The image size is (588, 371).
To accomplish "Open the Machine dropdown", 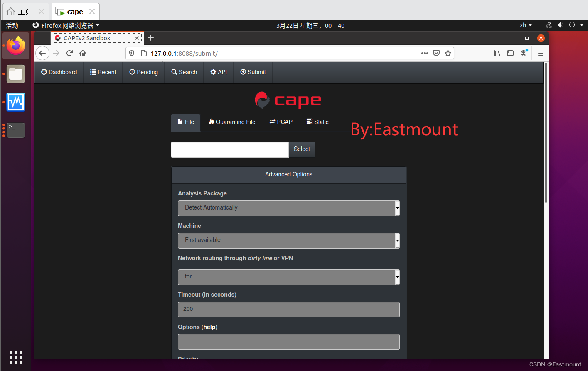I will pos(289,240).
